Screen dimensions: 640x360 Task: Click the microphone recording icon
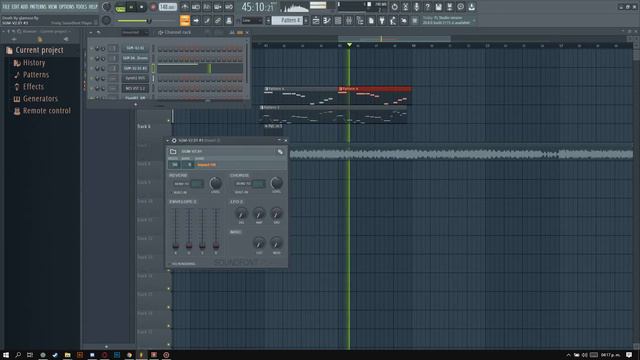click(x=416, y=7)
